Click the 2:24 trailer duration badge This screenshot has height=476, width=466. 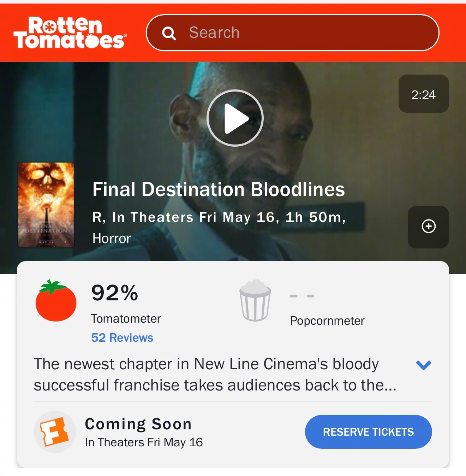point(424,94)
